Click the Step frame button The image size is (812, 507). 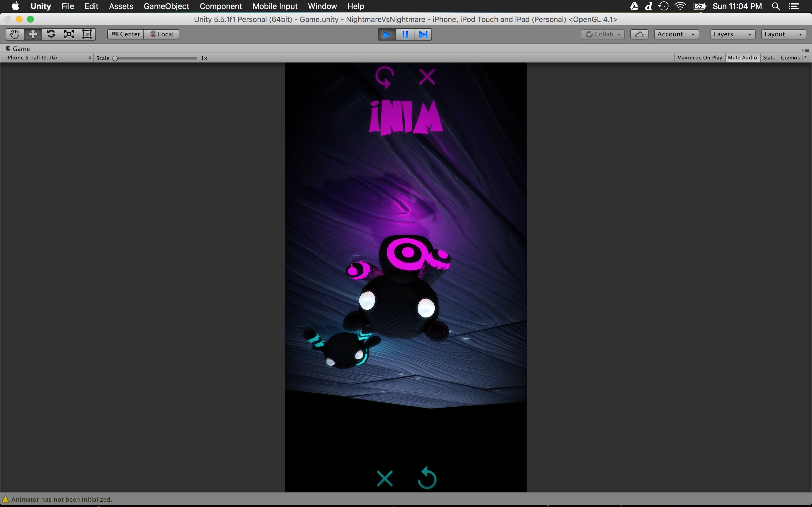click(423, 35)
